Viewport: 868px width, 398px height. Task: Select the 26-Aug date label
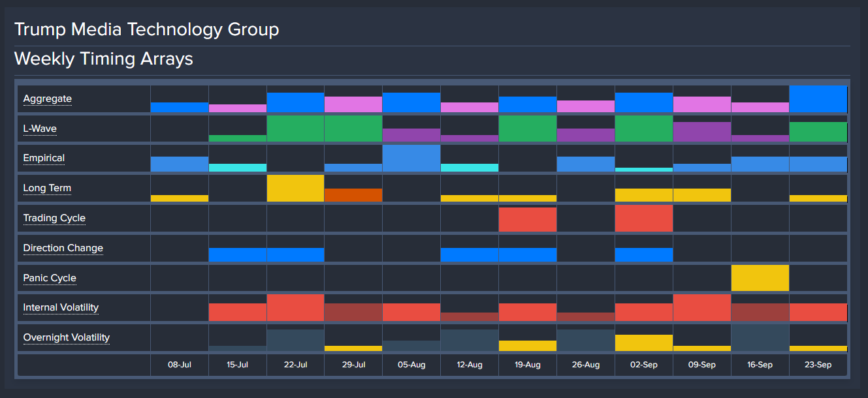(x=586, y=365)
